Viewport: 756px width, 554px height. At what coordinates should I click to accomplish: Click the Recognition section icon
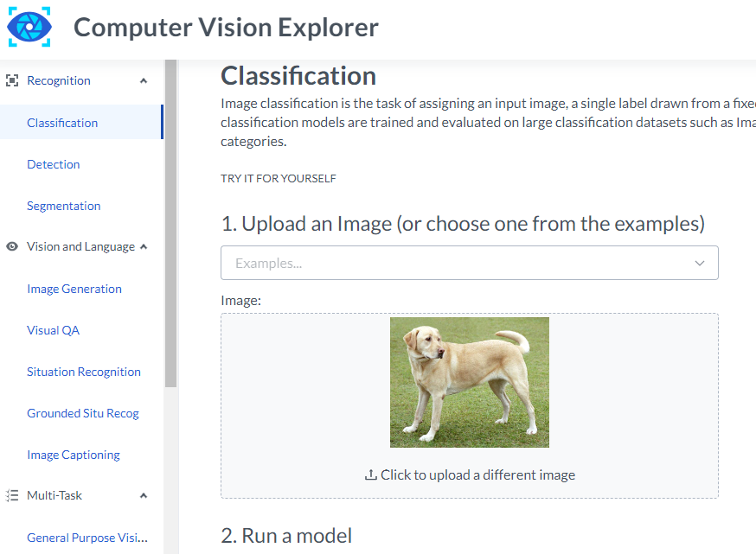[12, 80]
